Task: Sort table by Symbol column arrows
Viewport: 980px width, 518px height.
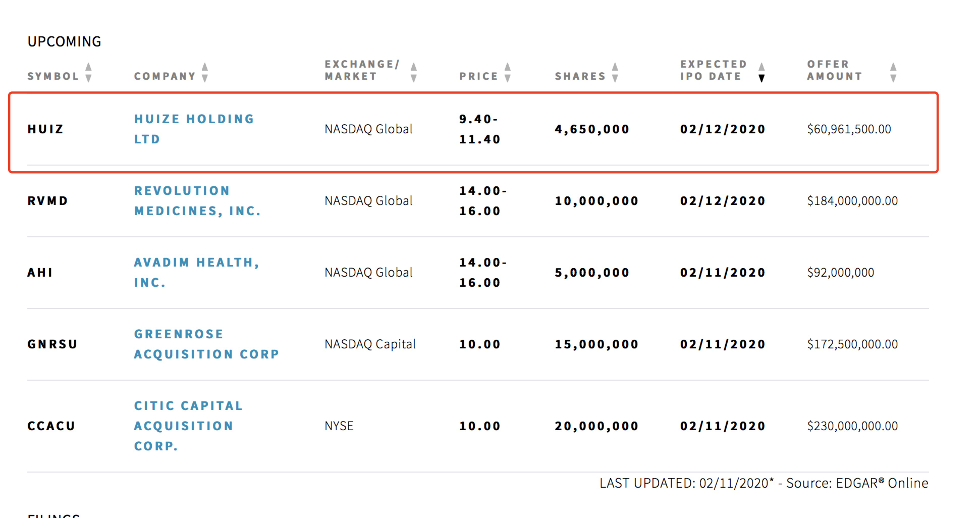Action: (89, 72)
